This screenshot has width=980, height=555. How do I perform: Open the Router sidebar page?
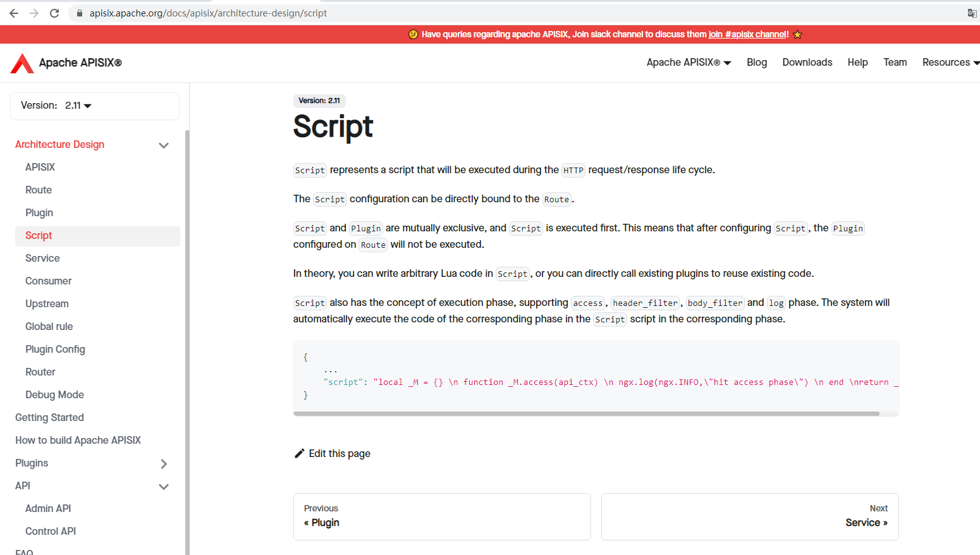40,372
